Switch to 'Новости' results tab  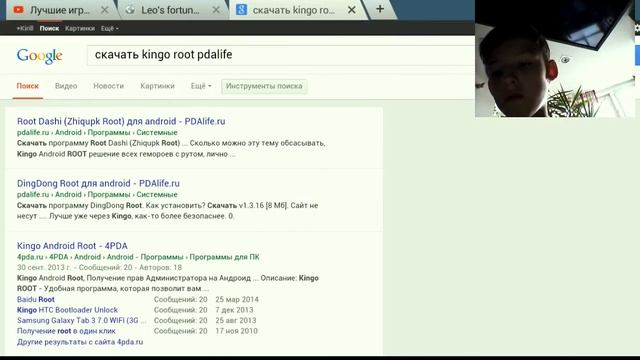point(108,86)
